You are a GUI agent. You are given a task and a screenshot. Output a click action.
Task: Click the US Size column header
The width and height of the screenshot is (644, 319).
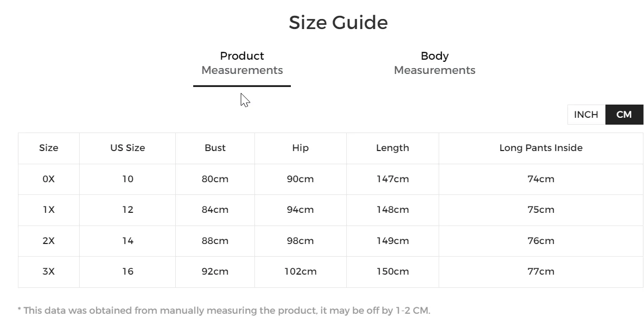(x=127, y=148)
